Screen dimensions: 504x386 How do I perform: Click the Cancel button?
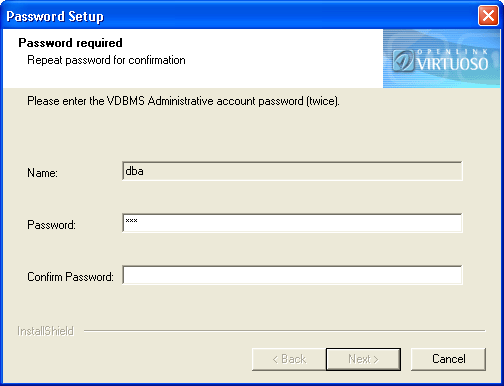(x=448, y=359)
